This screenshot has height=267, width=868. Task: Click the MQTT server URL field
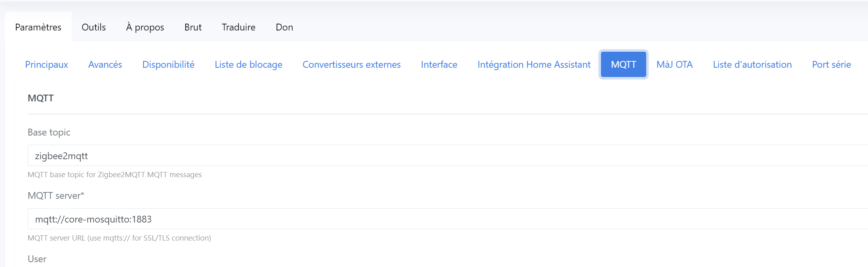(448, 219)
